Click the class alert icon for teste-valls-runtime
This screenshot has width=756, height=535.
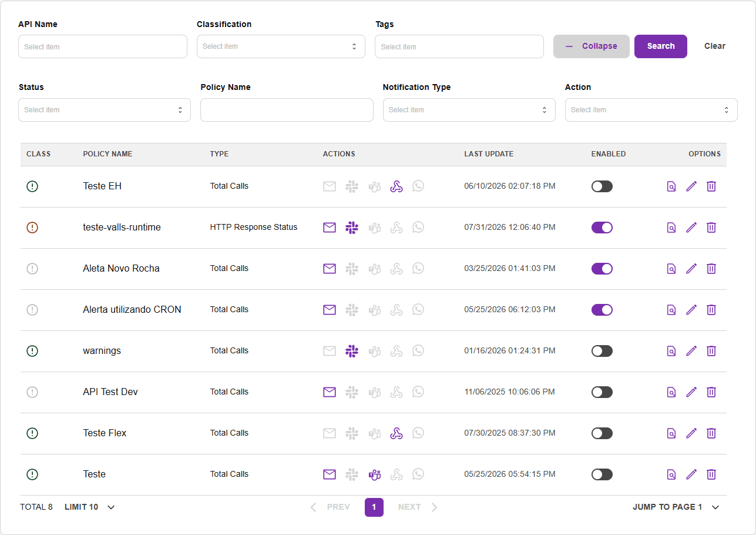click(x=32, y=228)
